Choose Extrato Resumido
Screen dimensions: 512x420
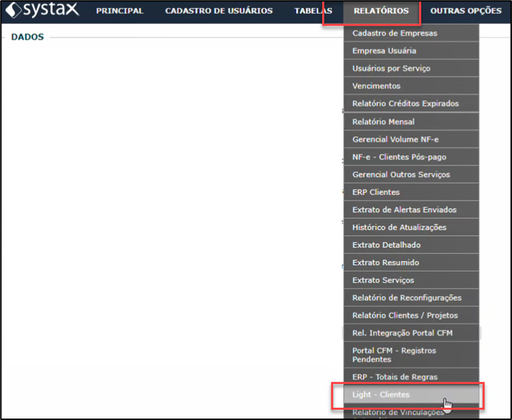tap(411, 262)
